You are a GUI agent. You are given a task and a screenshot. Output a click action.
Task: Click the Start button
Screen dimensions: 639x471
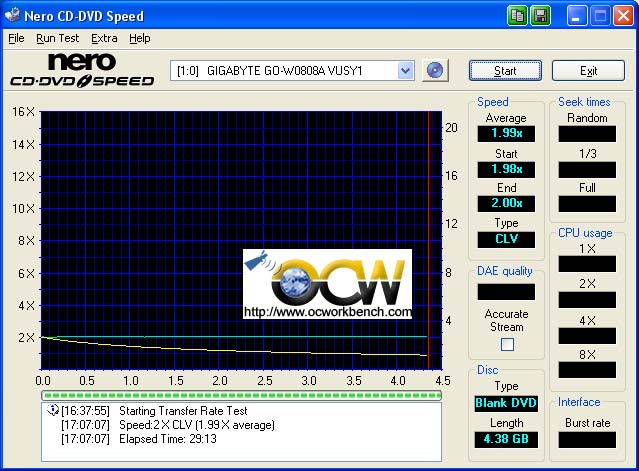[505, 71]
